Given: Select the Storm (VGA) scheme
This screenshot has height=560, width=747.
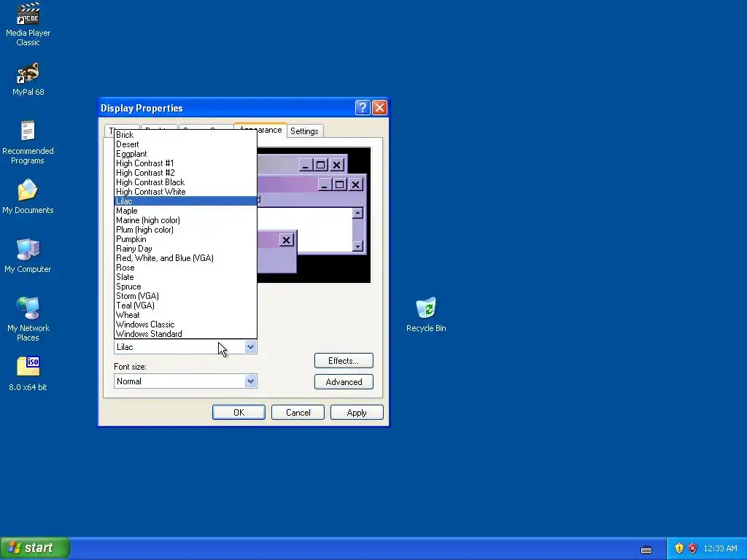Looking at the screenshot, I should (x=186, y=296).
